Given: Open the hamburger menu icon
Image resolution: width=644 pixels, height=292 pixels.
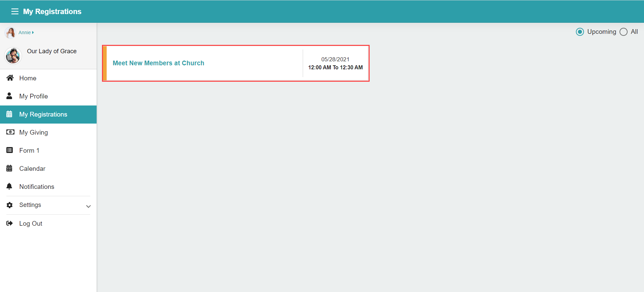Looking at the screenshot, I should coord(15,11).
